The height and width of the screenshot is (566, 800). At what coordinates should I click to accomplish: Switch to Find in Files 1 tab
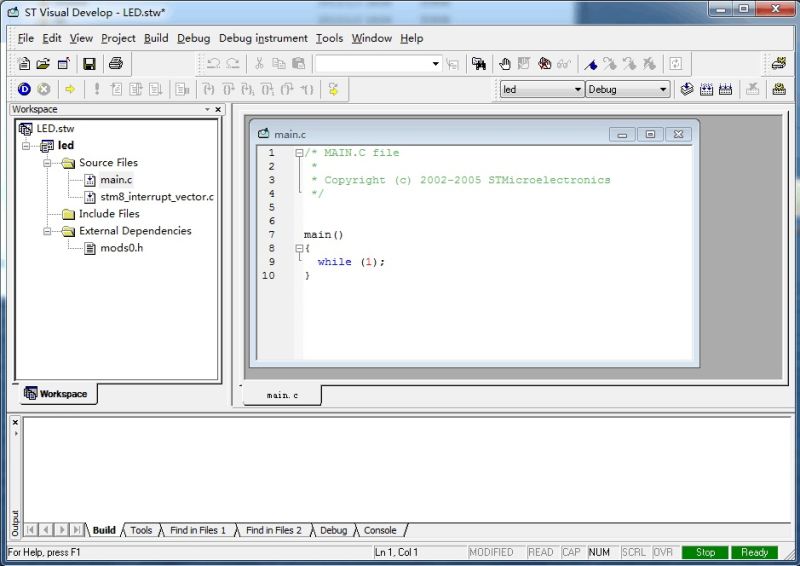click(198, 530)
